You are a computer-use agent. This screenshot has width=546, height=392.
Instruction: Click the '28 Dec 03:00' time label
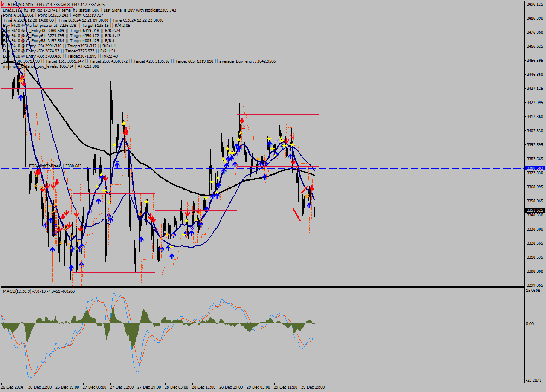pos(176,387)
